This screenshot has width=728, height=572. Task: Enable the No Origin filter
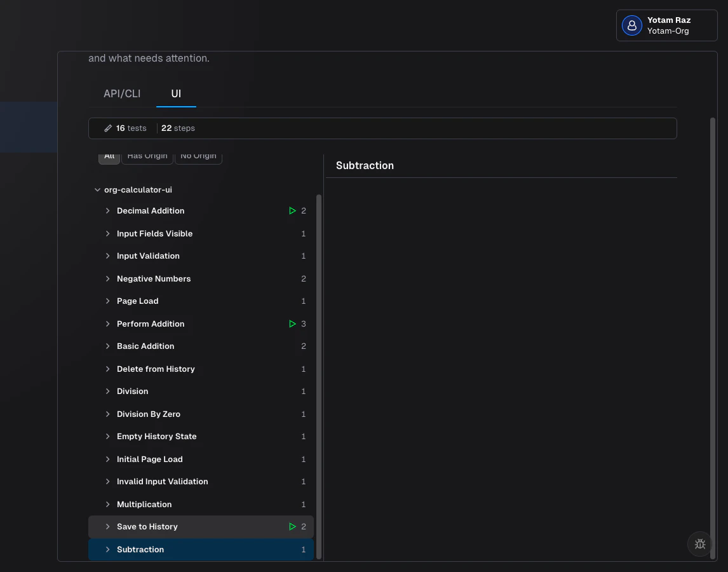point(198,156)
